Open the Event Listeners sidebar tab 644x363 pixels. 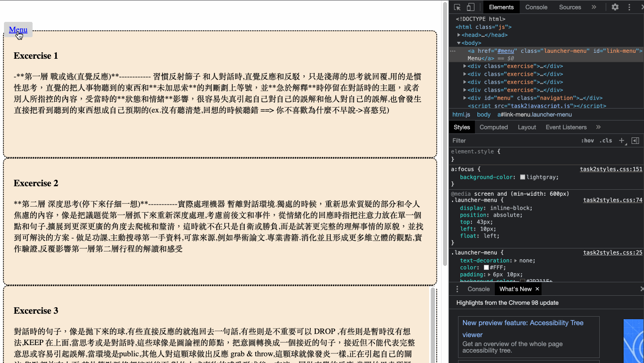click(x=566, y=127)
